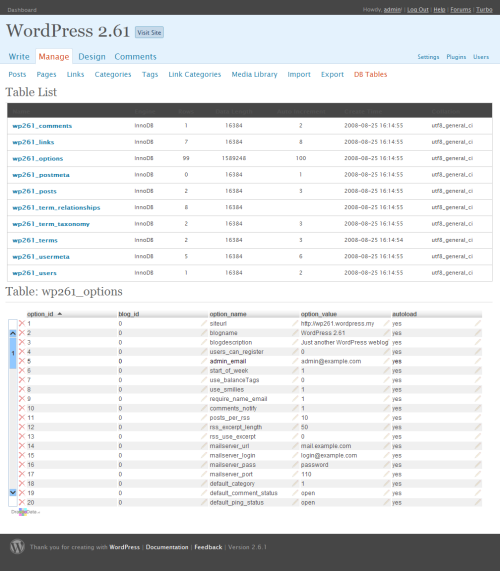Viewport: 500px width, 571px height.
Task: Delete row 1 with red X icon
Action: (x=22, y=323)
